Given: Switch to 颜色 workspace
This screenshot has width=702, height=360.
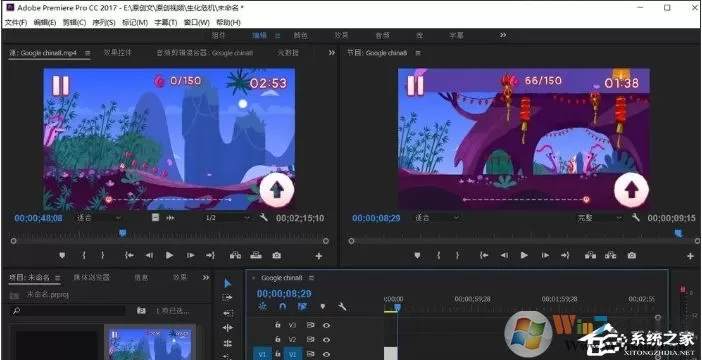Looking at the screenshot, I should coord(300,35).
